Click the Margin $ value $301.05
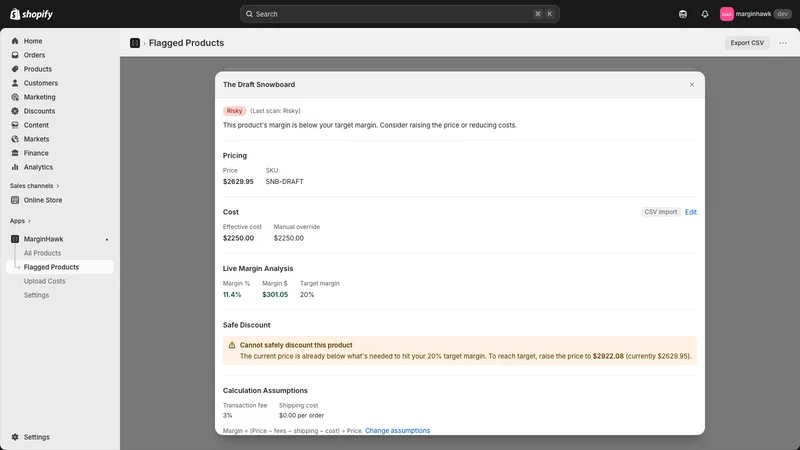Image resolution: width=800 pixels, height=450 pixels. (x=275, y=294)
